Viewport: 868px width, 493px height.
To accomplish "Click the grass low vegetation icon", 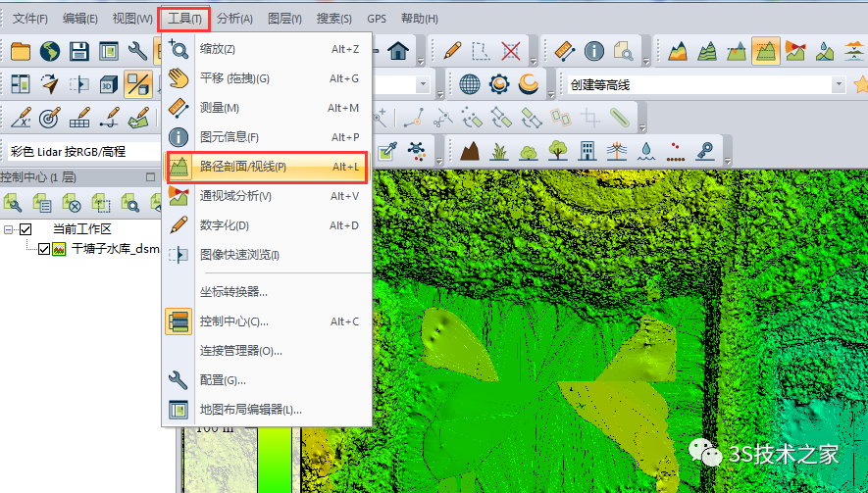I will click(x=499, y=151).
